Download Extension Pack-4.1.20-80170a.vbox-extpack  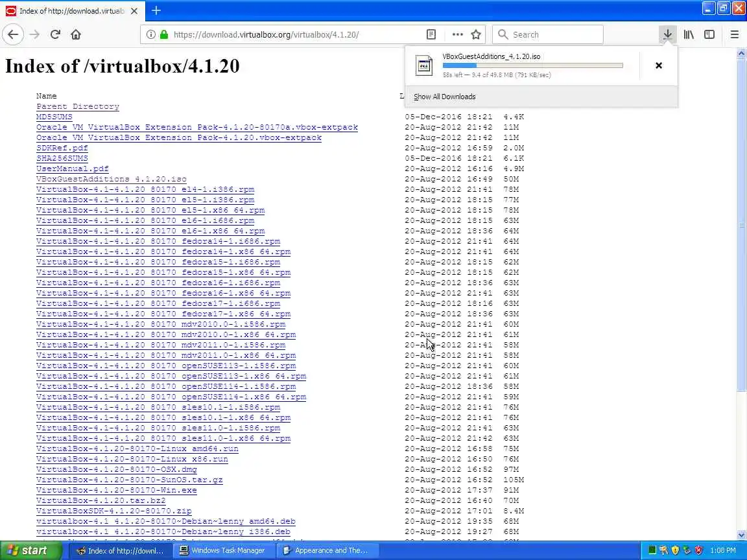click(x=196, y=127)
